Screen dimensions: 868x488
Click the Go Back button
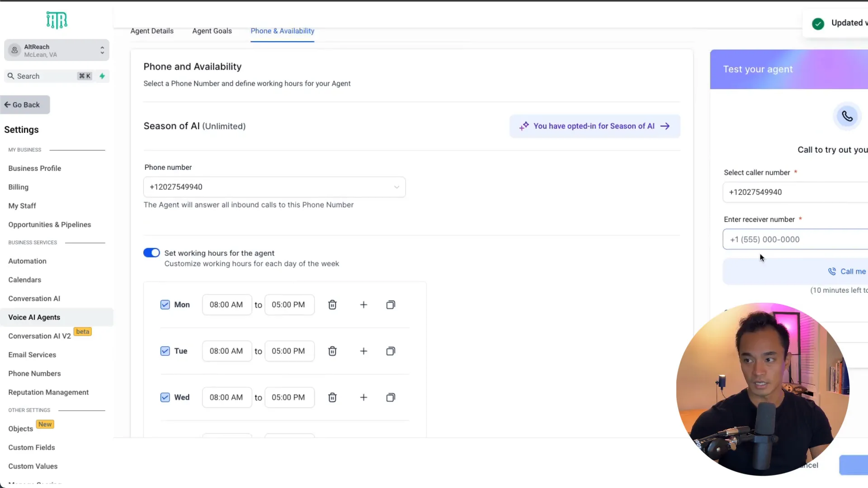point(25,105)
